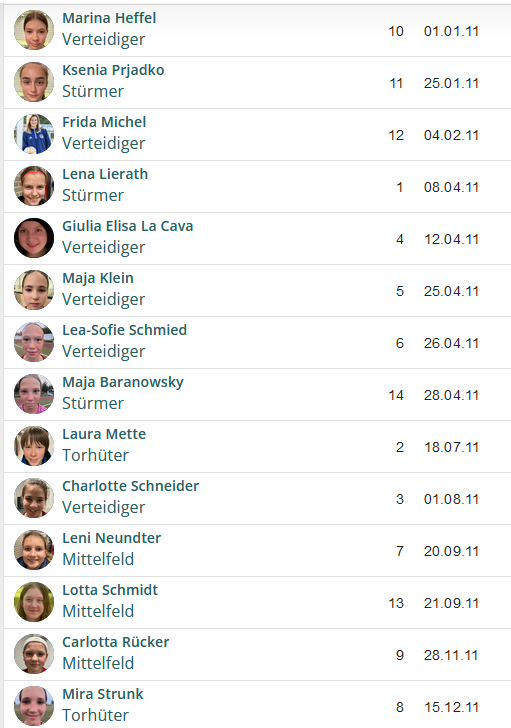The image size is (511, 728).
Task: Click Giulia Elisa La Cava's round photo
Action: pyautogui.click(x=34, y=238)
